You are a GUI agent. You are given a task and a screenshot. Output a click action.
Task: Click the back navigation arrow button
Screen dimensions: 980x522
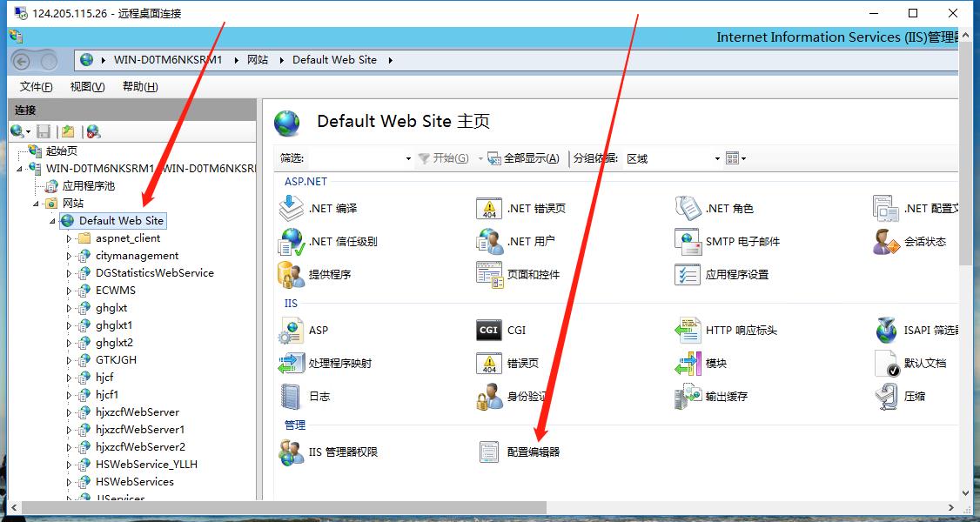[22, 61]
